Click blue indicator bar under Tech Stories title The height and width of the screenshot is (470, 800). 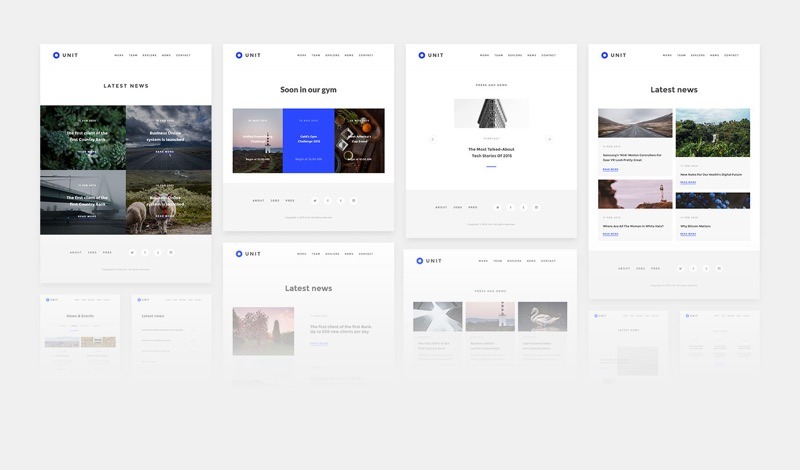[x=491, y=166]
